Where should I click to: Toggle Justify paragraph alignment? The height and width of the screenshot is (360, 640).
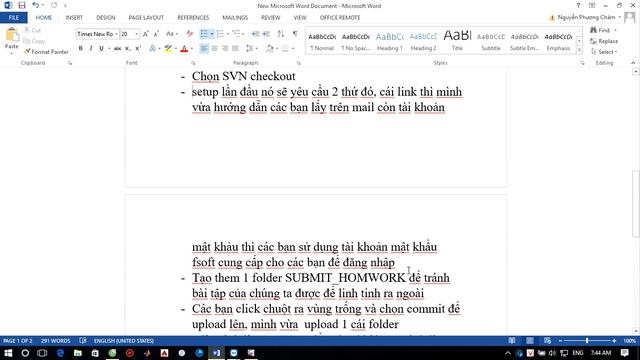[x=235, y=49]
